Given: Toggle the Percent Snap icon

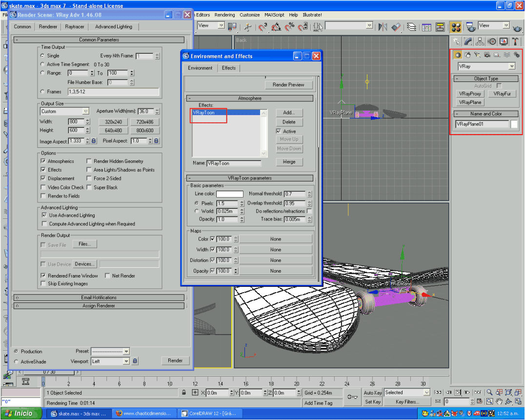Looking at the screenshot, I should click(x=289, y=27).
